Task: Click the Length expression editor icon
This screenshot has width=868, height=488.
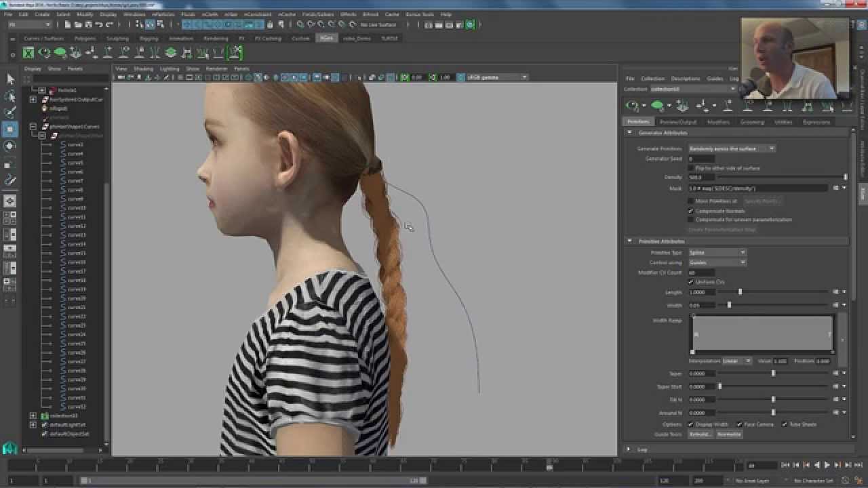Action: click(x=836, y=292)
